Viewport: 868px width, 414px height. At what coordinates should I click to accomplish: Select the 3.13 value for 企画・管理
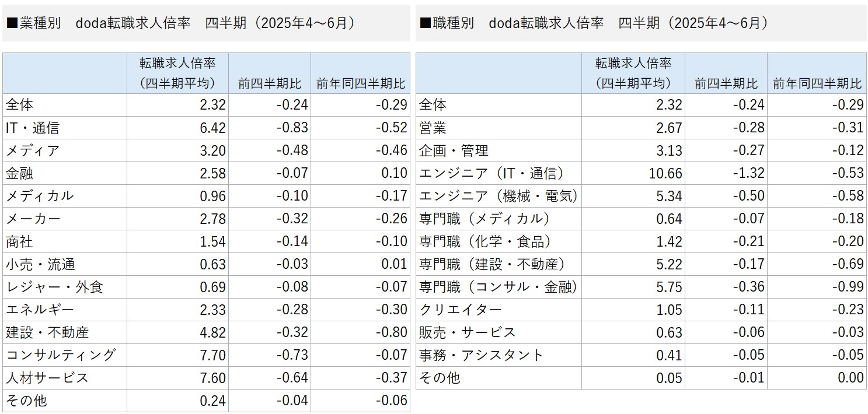[x=669, y=150]
